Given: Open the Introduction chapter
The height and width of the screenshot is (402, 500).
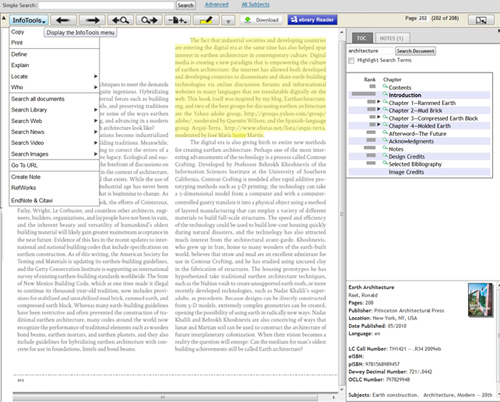Looking at the screenshot, I should click(405, 95).
